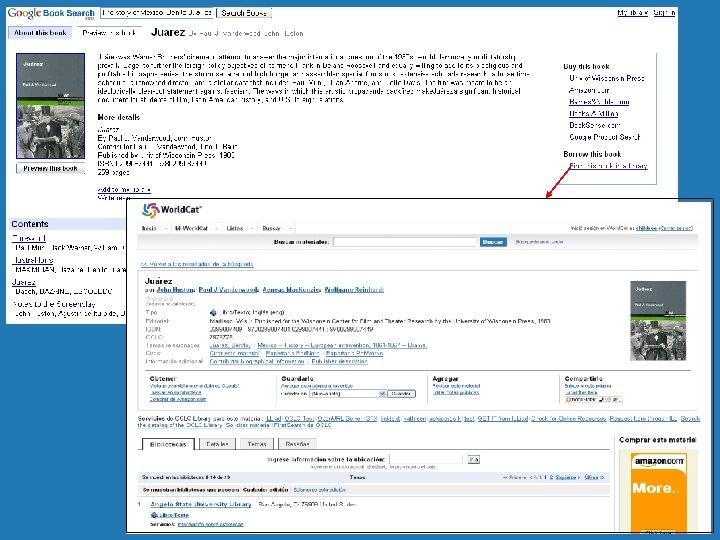Open the Foreword contents link
720x540 pixels.
(x=28, y=238)
